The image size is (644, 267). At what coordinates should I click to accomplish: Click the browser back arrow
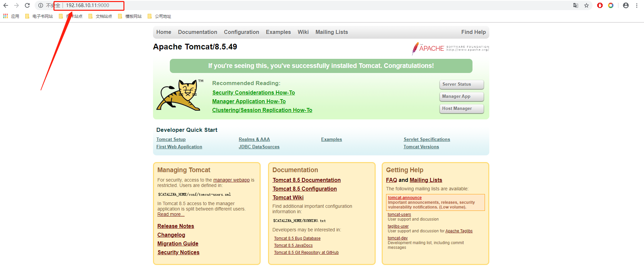pyautogui.click(x=6, y=5)
